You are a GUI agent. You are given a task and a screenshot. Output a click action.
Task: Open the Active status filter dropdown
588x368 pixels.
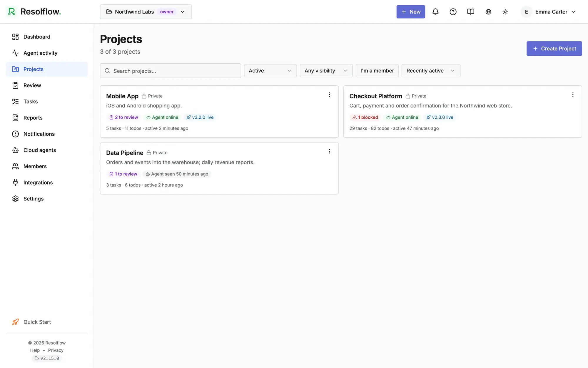pyautogui.click(x=270, y=71)
